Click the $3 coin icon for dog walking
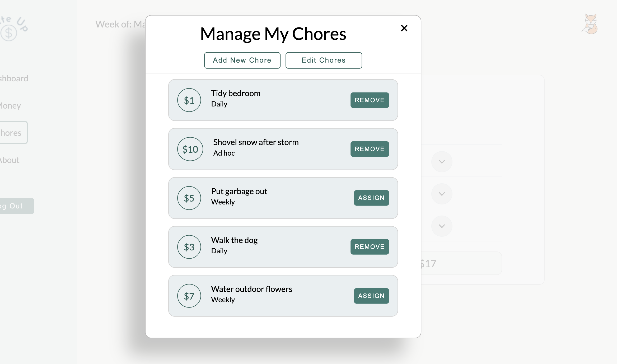Screen dimensions: 617x364 [189, 246]
